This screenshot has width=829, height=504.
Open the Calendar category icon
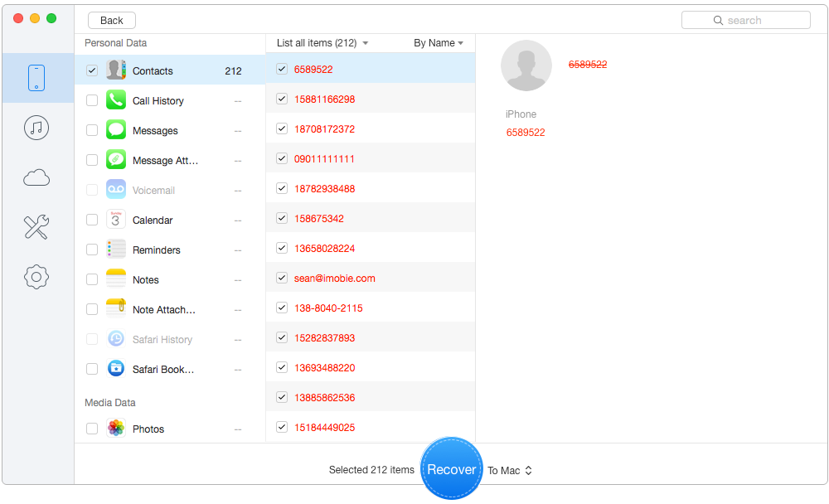click(115, 220)
